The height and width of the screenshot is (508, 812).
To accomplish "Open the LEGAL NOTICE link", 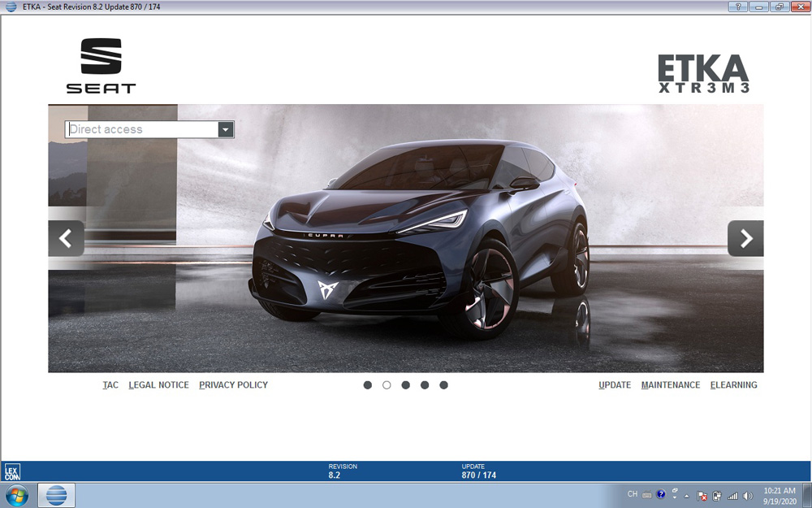I will click(x=158, y=385).
